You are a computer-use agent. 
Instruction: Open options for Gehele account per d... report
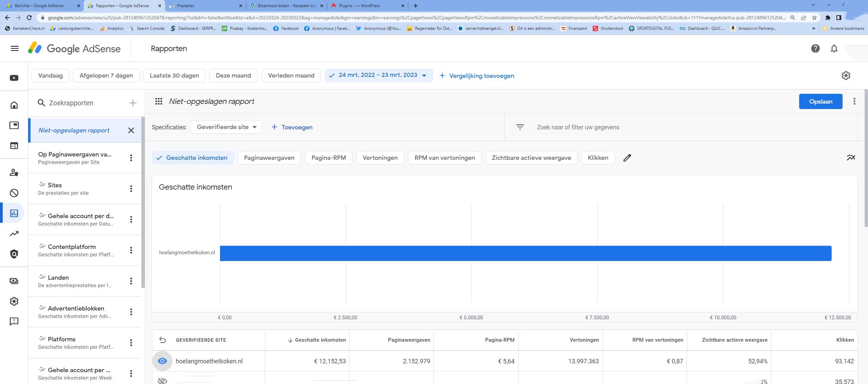pyautogui.click(x=131, y=219)
